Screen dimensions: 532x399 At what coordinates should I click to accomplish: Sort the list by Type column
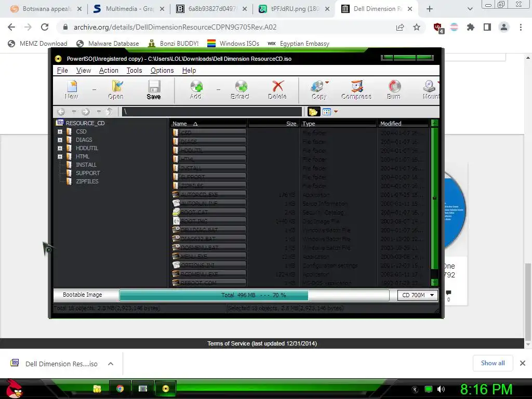pos(338,124)
